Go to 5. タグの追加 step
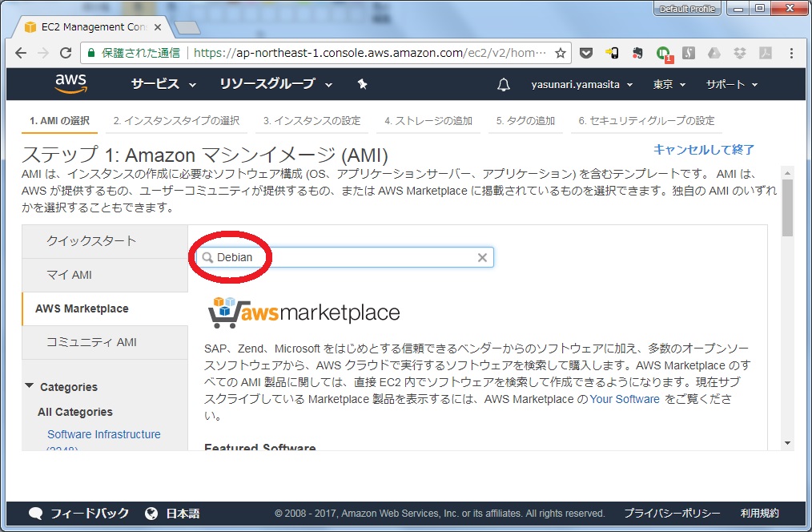The image size is (812, 532). coord(525,121)
